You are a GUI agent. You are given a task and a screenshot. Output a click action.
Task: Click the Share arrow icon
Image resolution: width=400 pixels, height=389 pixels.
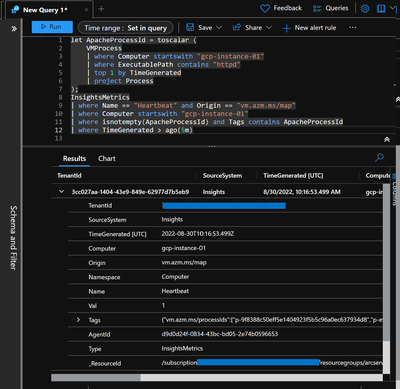[237, 27]
